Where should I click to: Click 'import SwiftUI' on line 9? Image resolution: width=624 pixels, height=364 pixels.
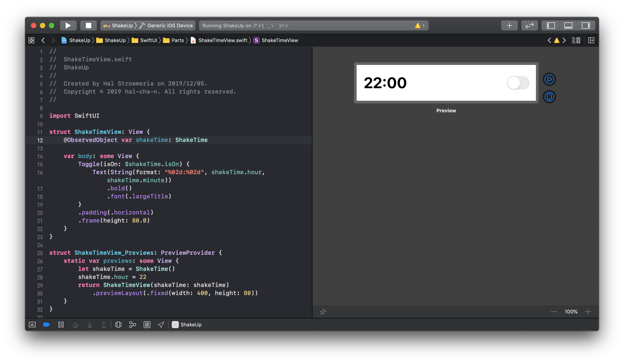74,116
